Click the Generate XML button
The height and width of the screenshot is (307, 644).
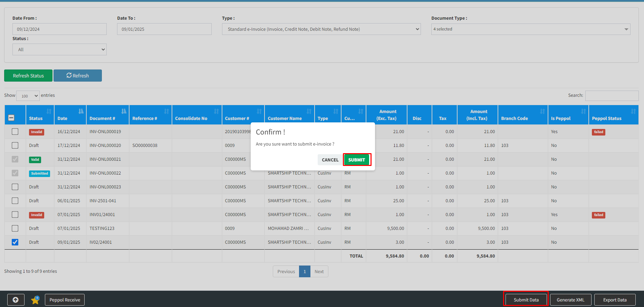click(570, 300)
